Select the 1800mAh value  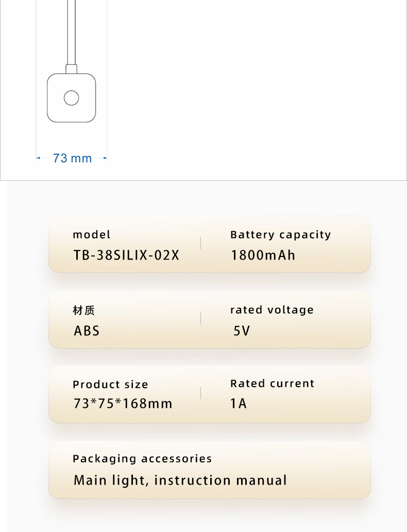263,255
